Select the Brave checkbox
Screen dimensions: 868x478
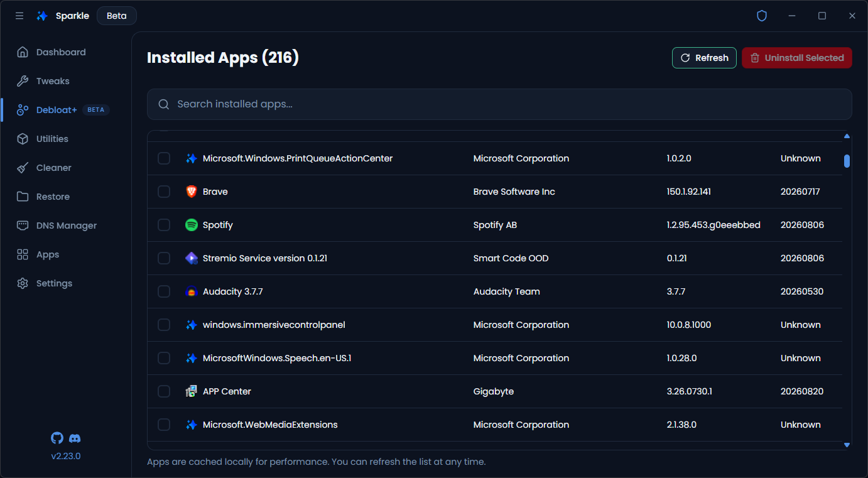[164, 192]
